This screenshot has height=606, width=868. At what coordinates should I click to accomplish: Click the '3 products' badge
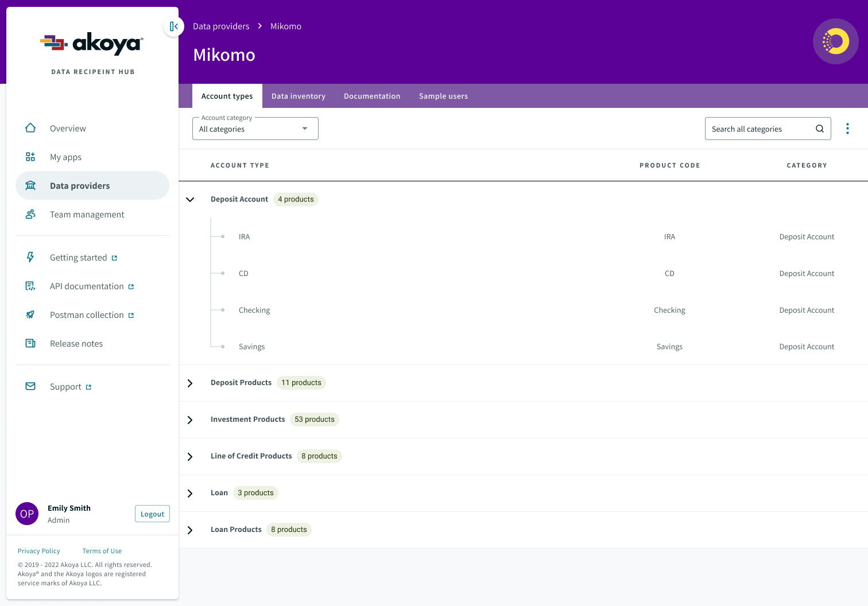click(x=255, y=493)
